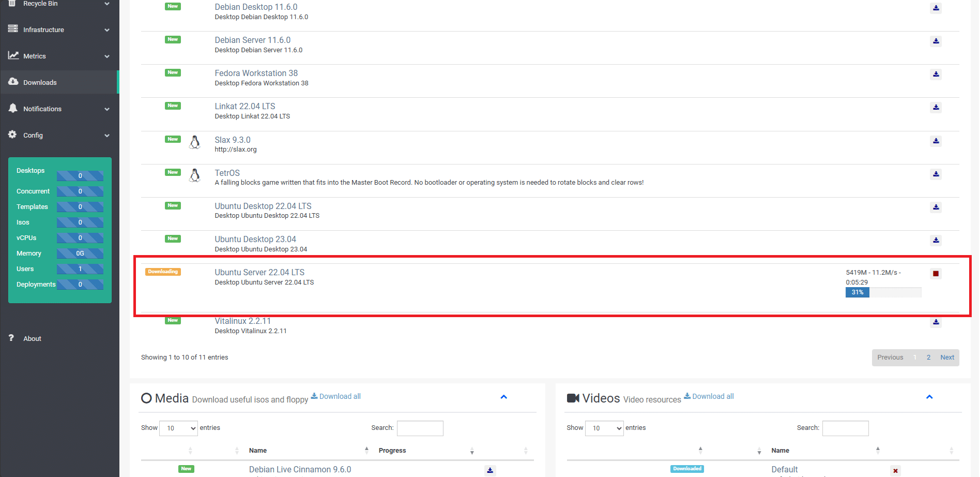Go to Next page of entries

click(x=947, y=357)
